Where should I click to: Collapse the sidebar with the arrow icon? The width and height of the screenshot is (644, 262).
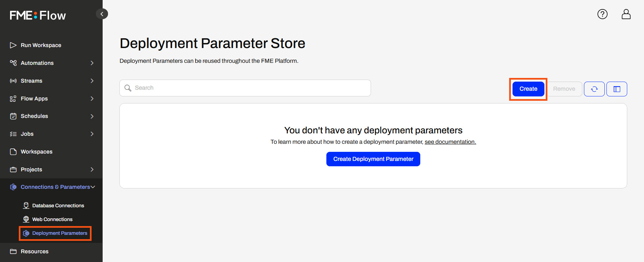tap(102, 14)
